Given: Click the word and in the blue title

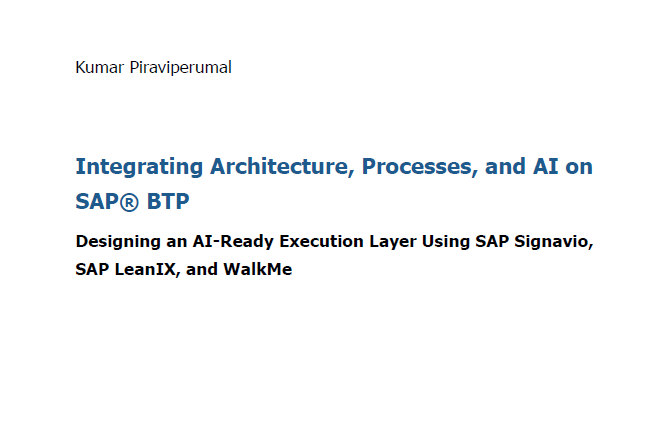Looking at the screenshot, I should 505,166.
